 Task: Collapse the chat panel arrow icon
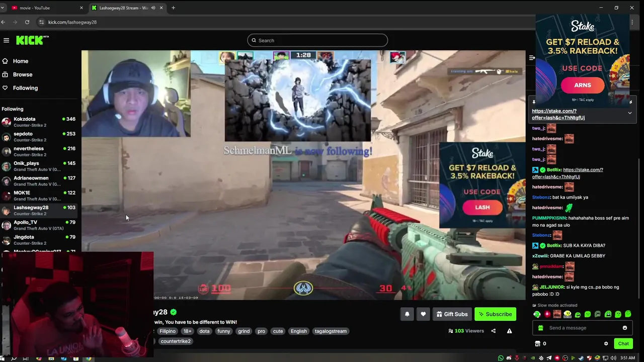click(532, 58)
